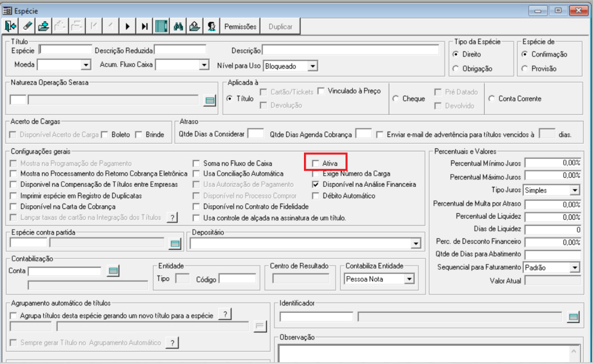
Task: Click help button beside Sempre gerar Título
Action: click(173, 343)
